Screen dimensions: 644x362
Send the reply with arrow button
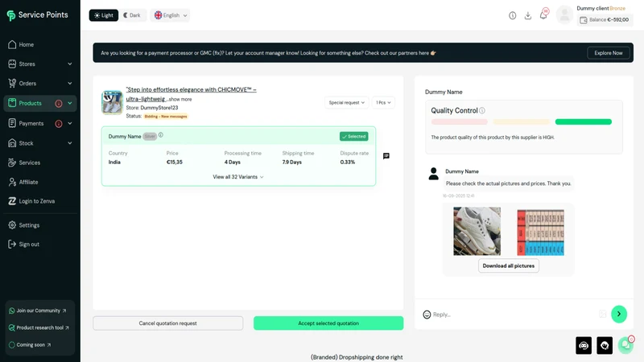619,314
